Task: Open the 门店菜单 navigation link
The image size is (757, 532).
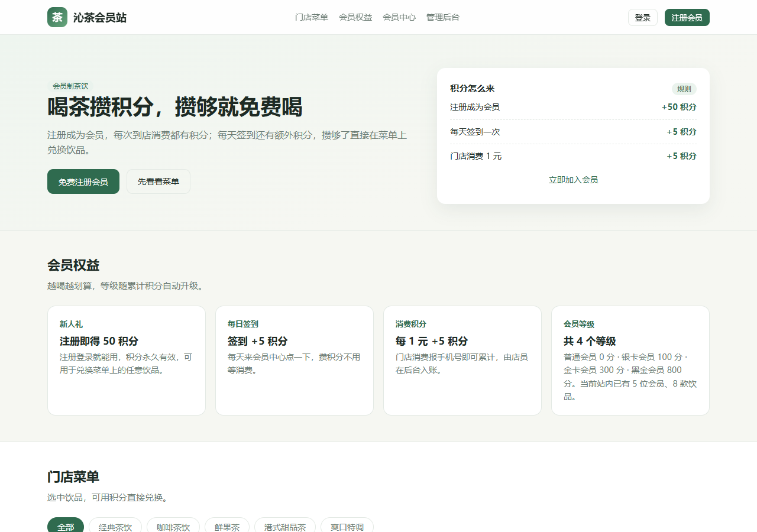Action: pos(312,17)
